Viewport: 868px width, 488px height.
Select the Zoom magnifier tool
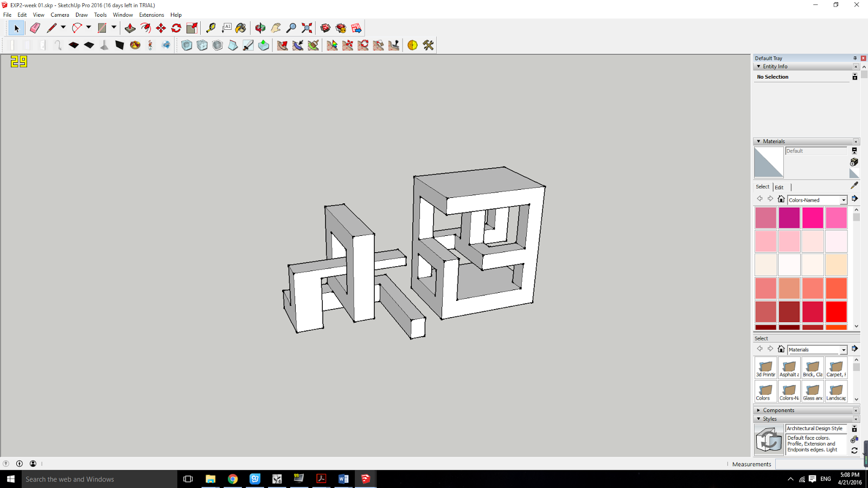click(x=291, y=28)
